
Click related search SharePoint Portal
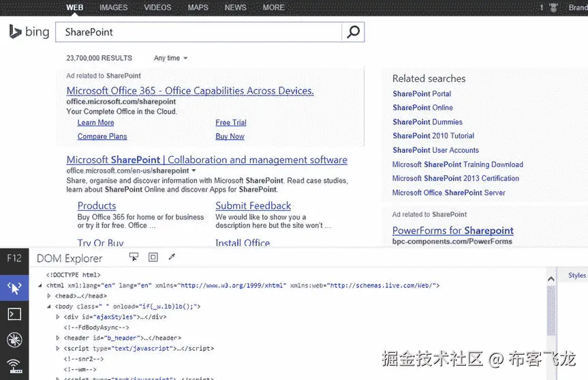422,94
